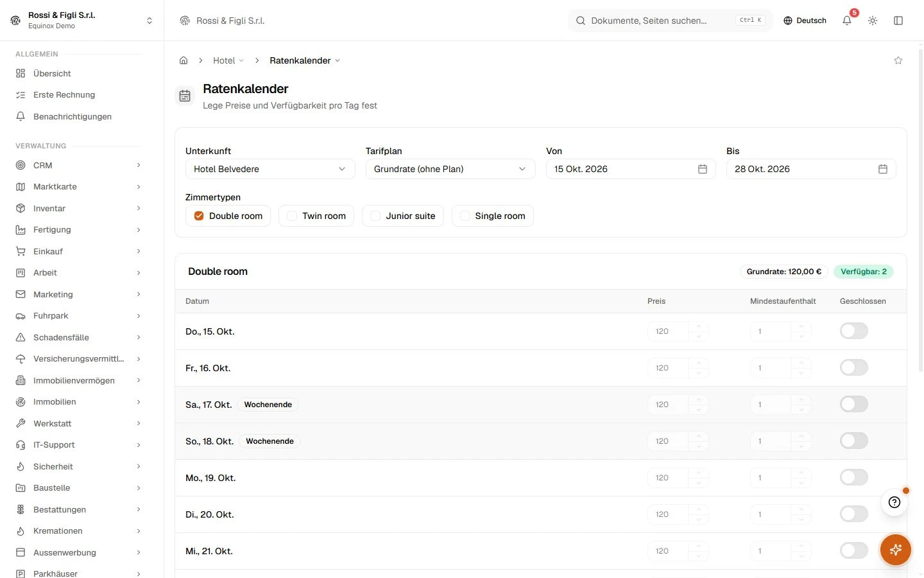Screen dimensions: 924x578
Task: Expand the CRM sidebar section
Action: tap(78, 165)
